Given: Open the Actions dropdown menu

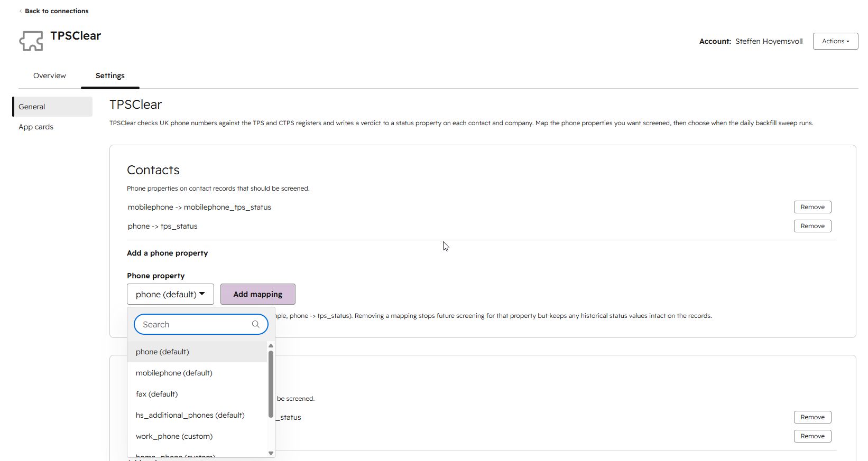Looking at the screenshot, I should 835,41.
